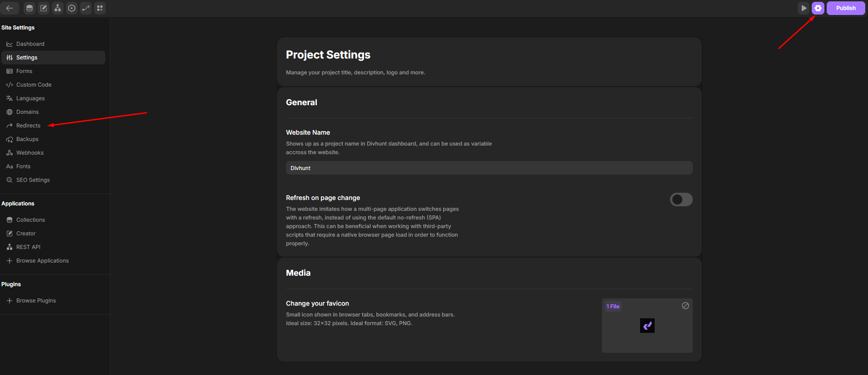Enable the Refresh on page change toggle
This screenshot has height=375, width=868.
tap(681, 200)
